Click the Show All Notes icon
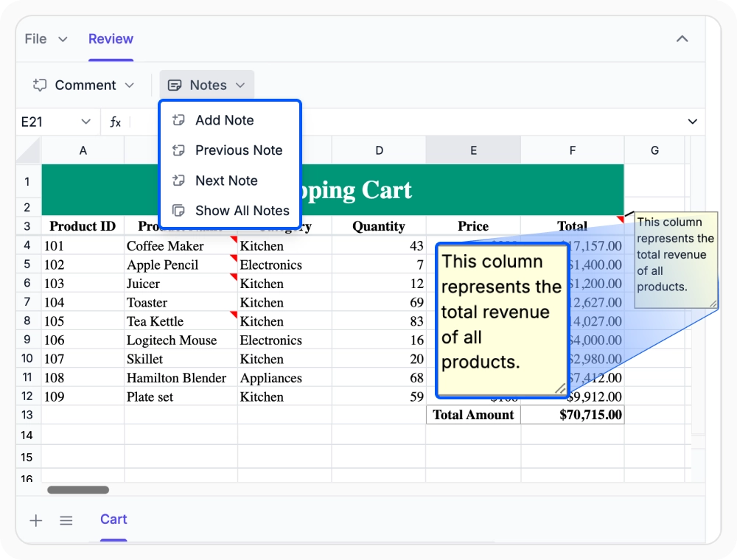 tap(178, 211)
